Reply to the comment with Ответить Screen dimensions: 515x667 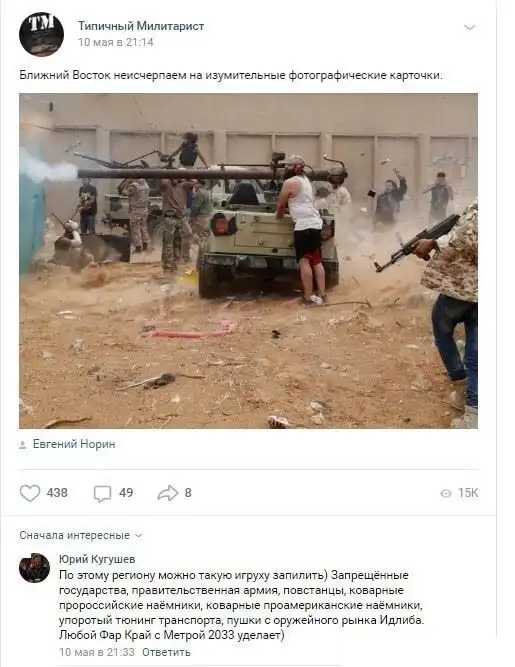(x=166, y=652)
